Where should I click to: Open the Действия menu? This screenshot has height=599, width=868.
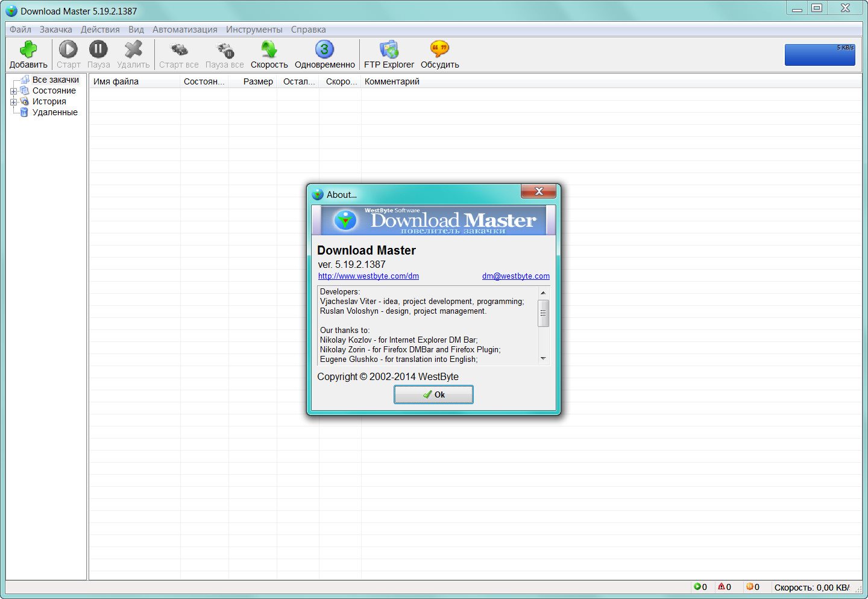point(100,30)
